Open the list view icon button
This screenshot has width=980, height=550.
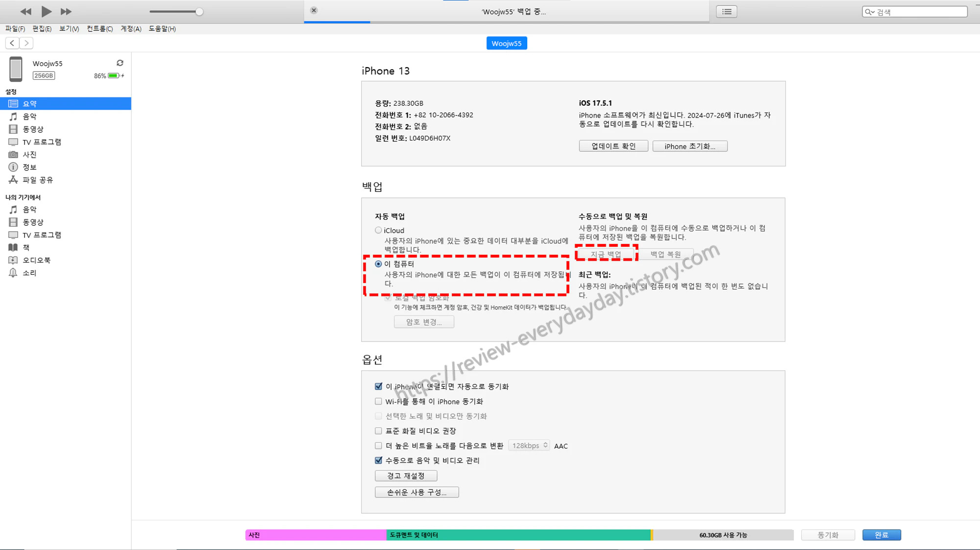click(726, 11)
